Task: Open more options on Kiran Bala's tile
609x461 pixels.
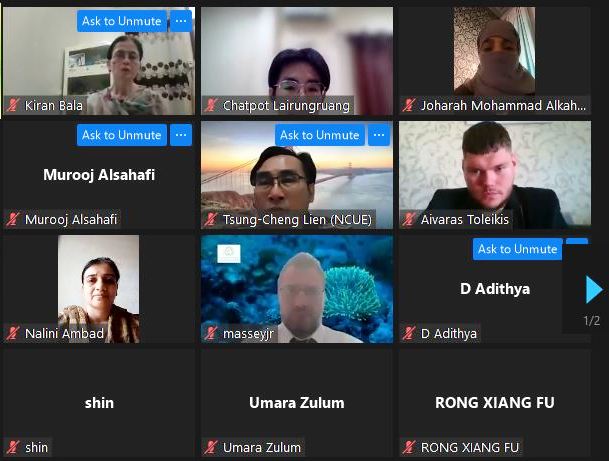Action: [181, 21]
